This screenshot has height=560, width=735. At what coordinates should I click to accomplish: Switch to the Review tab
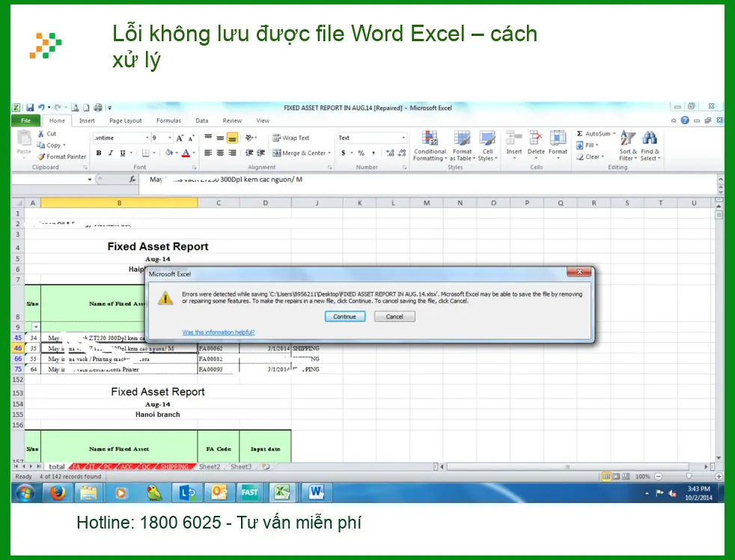[232, 121]
